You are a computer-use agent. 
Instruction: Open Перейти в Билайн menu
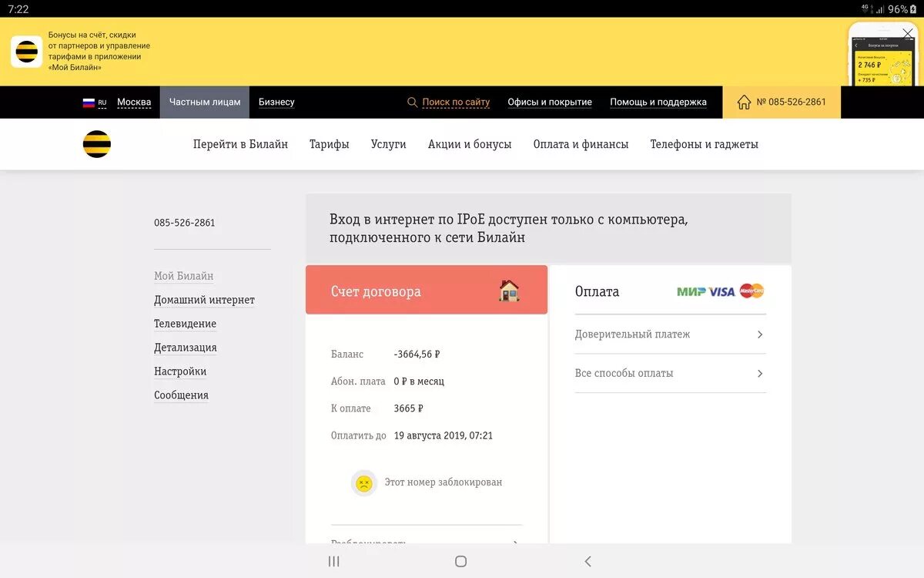click(240, 144)
